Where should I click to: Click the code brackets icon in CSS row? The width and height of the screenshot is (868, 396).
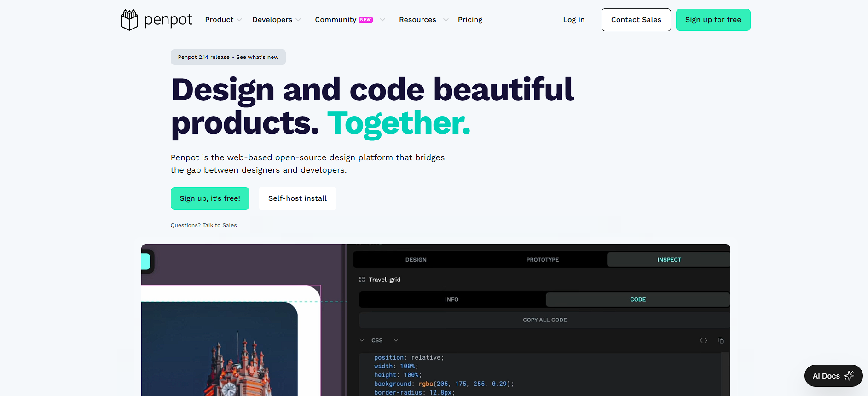coord(703,341)
